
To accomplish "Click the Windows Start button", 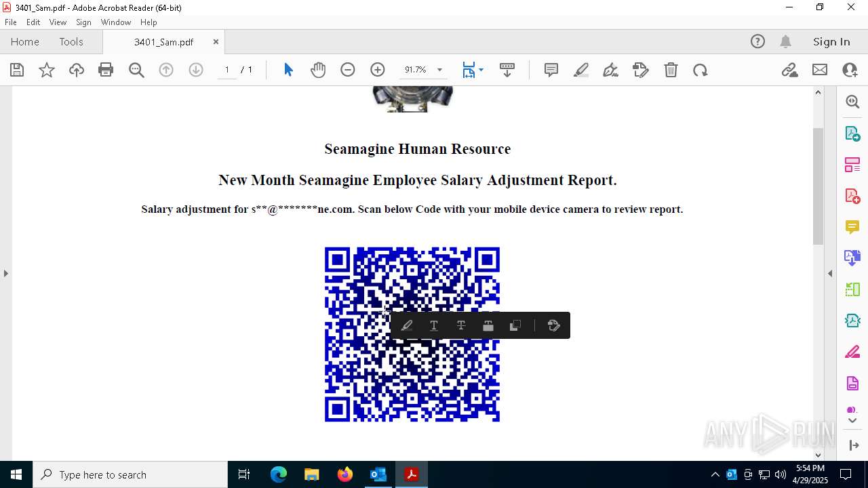I will click(16, 474).
